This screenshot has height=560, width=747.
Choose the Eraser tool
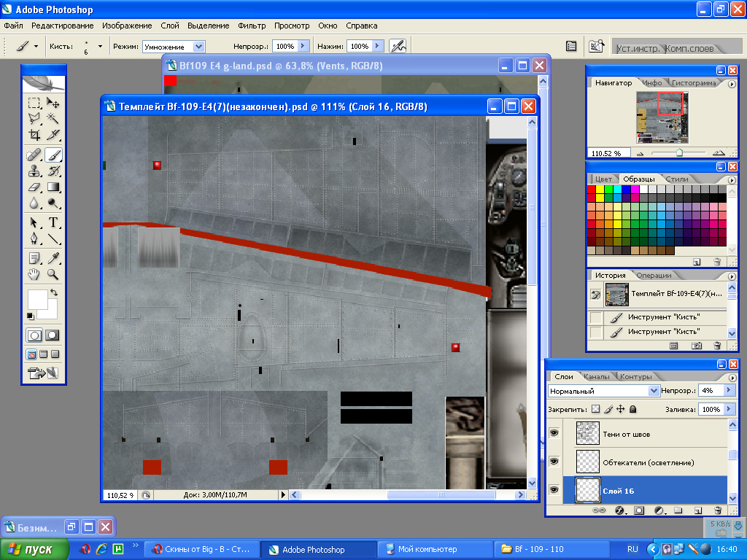tap(34, 188)
